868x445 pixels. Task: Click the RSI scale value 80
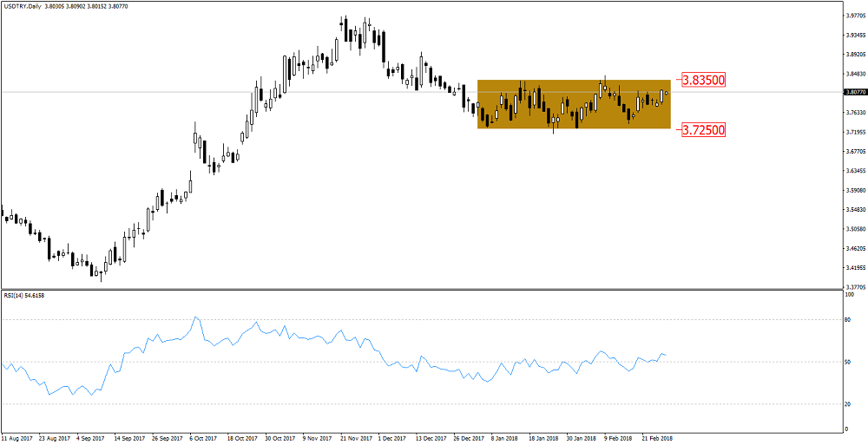click(x=850, y=320)
